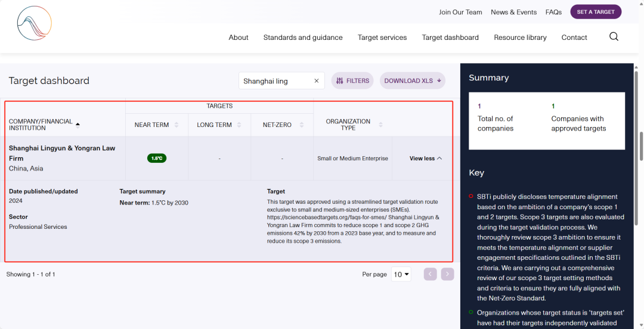
Task: Click the Target dashboard page heading
Action: (49, 80)
